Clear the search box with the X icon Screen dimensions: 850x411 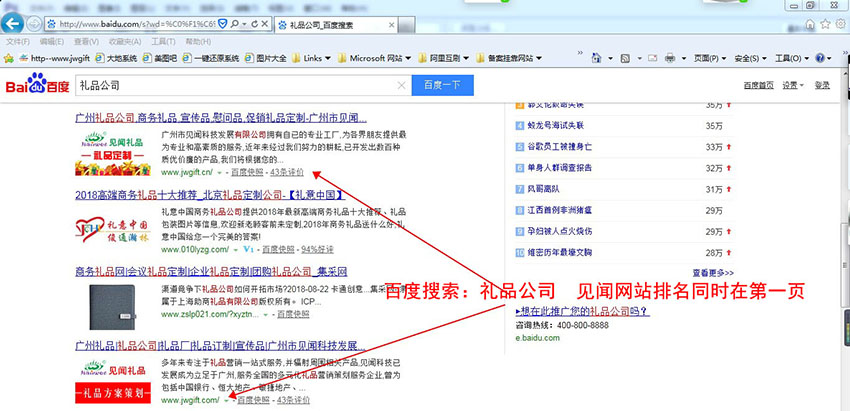coord(401,85)
